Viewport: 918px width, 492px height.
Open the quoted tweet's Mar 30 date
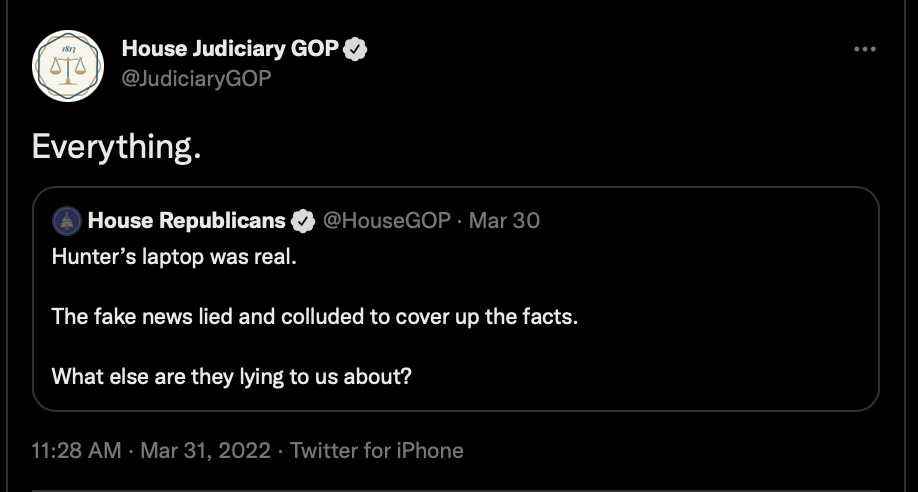point(504,221)
